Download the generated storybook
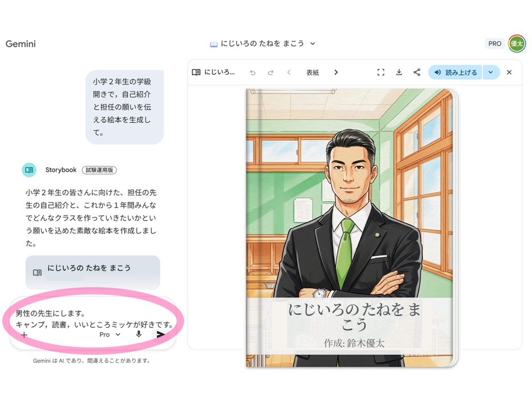 [398, 72]
